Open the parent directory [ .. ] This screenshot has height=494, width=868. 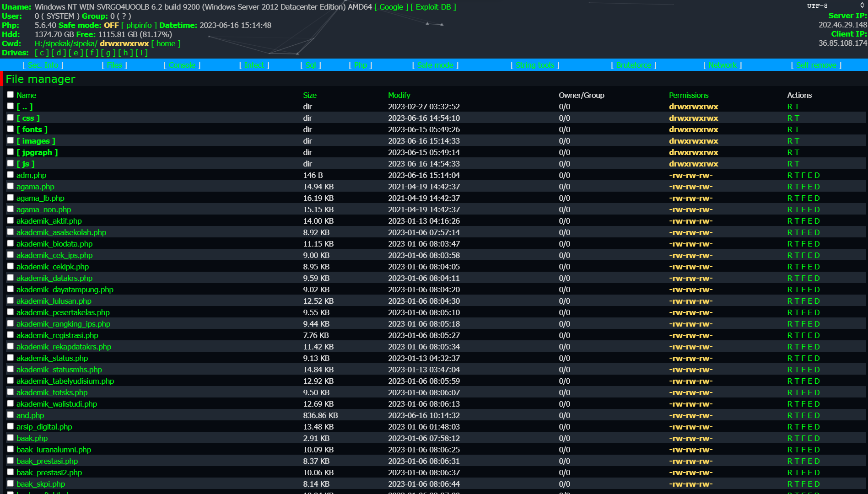(x=25, y=107)
